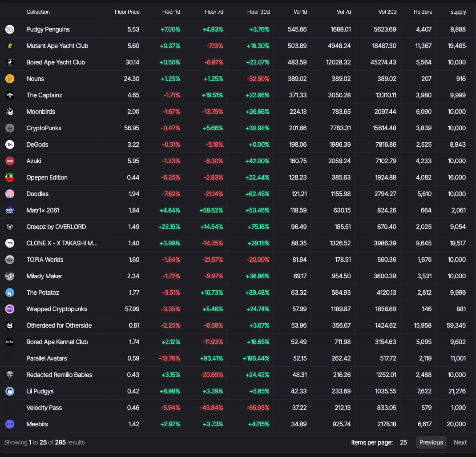
Task: Click the Opepen Edition icon
Action: coord(10,177)
